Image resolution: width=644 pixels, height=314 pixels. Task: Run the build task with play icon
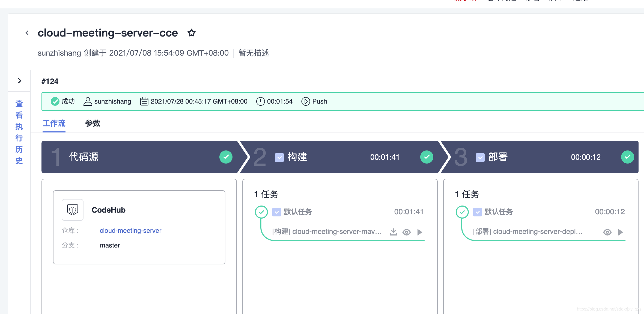tap(420, 232)
